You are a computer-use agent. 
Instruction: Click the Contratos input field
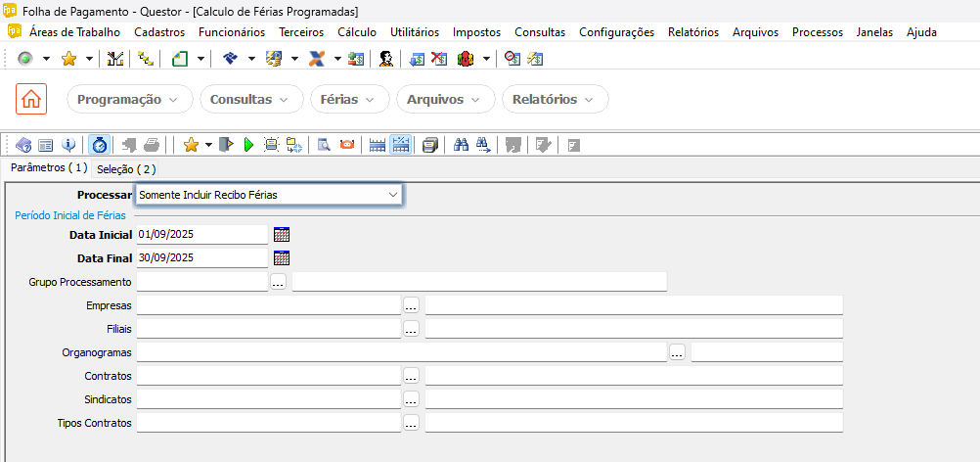(x=268, y=376)
